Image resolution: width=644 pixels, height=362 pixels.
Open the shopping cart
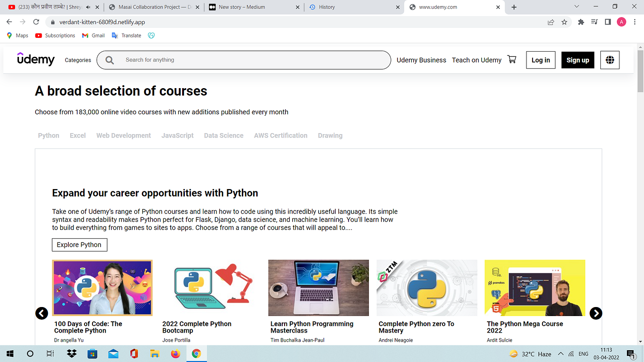[512, 59]
